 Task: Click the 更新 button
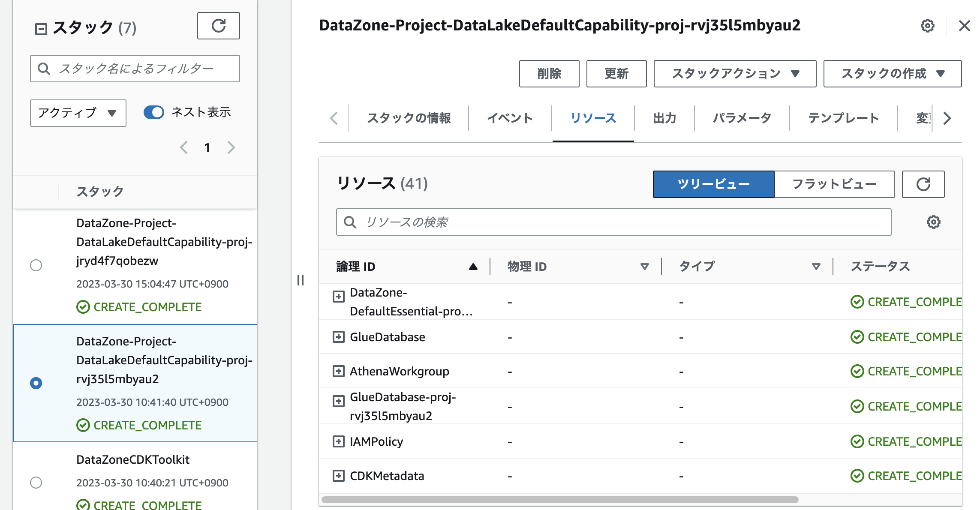coord(616,74)
